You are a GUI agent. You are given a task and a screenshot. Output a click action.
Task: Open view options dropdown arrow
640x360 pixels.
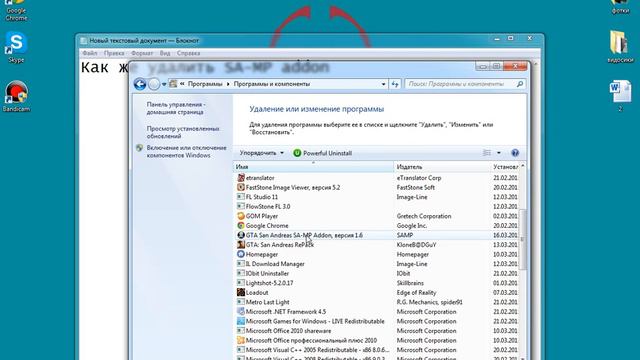click(498, 153)
